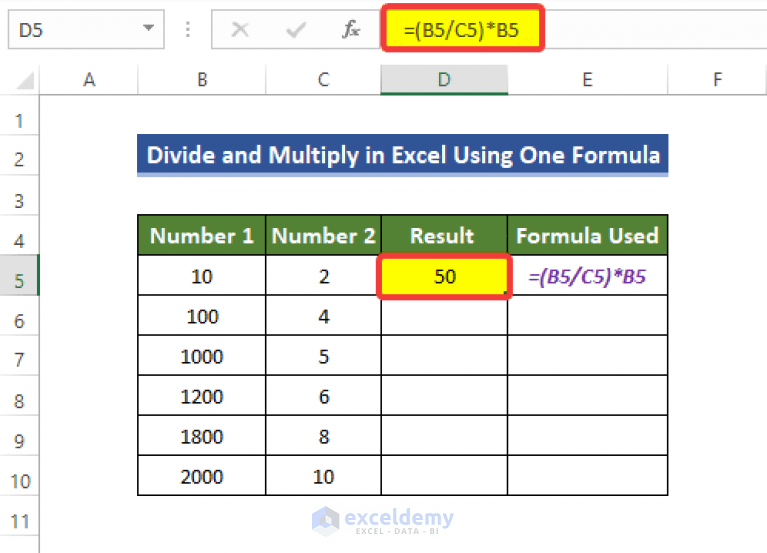Select cell C10 containing 10

tap(323, 476)
